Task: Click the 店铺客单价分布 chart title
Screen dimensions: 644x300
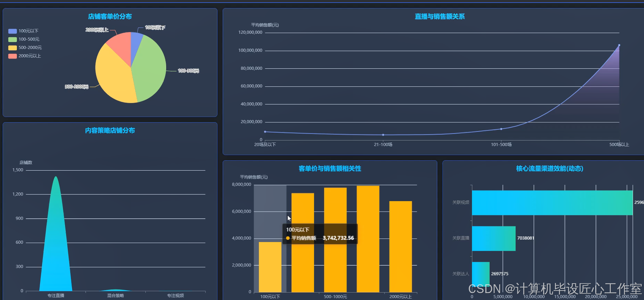Action: click(x=110, y=16)
